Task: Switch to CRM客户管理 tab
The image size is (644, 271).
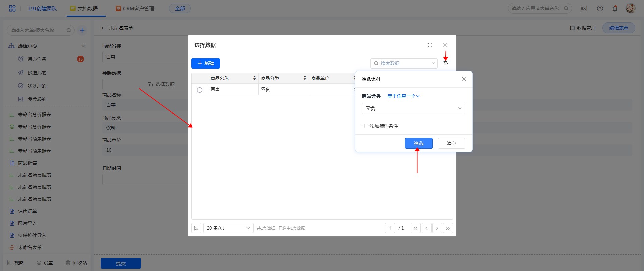Action: click(135, 9)
